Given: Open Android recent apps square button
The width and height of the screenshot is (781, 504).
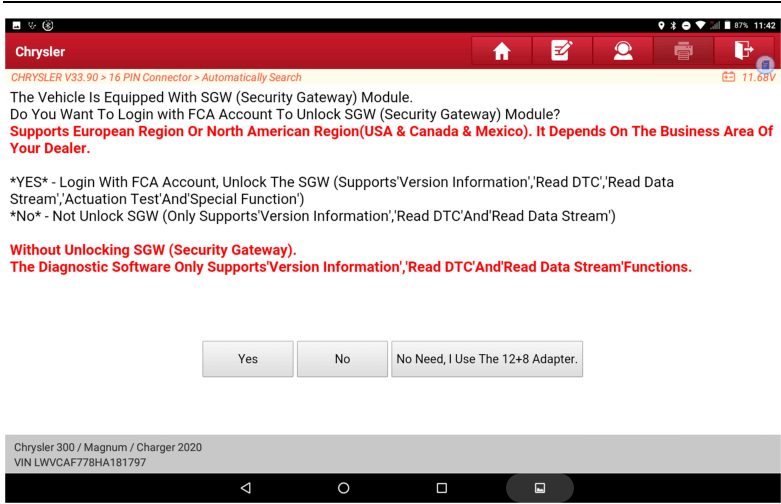Looking at the screenshot, I should pos(441,488).
